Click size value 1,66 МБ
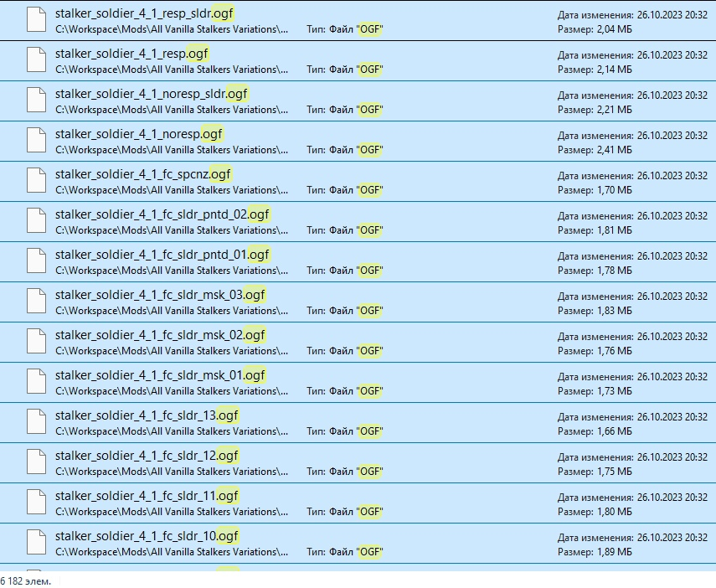The height and width of the screenshot is (588, 716). (614, 431)
